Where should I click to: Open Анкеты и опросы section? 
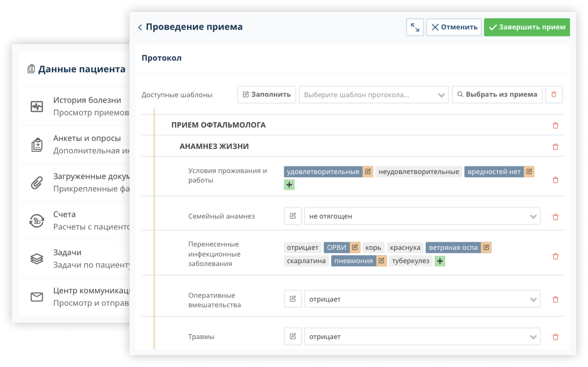[74, 144]
